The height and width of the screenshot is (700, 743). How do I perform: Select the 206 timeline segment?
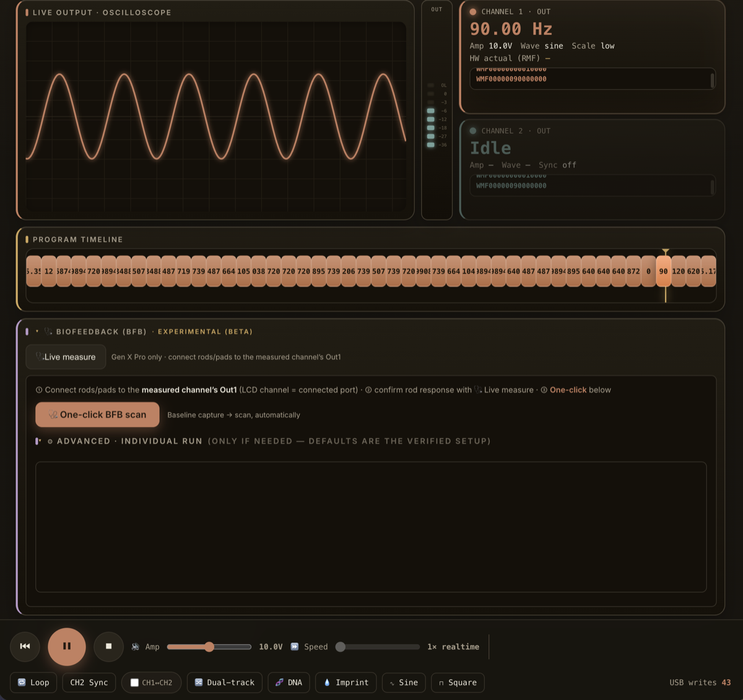coord(349,271)
